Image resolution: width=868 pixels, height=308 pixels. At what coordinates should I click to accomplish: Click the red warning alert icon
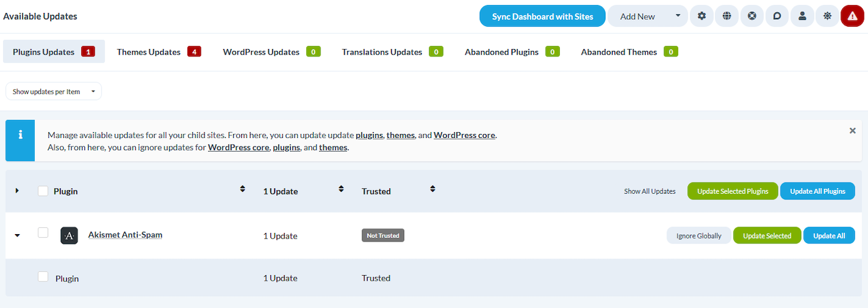(x=852, y=16)
